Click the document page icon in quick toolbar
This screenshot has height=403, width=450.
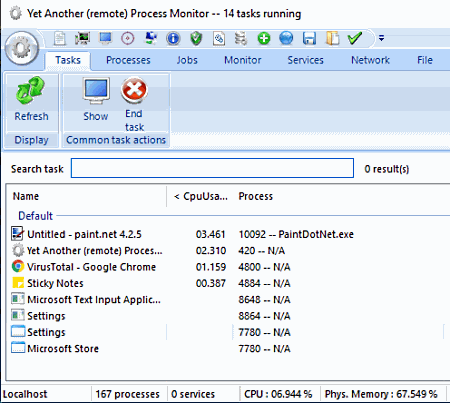point(60,38)
